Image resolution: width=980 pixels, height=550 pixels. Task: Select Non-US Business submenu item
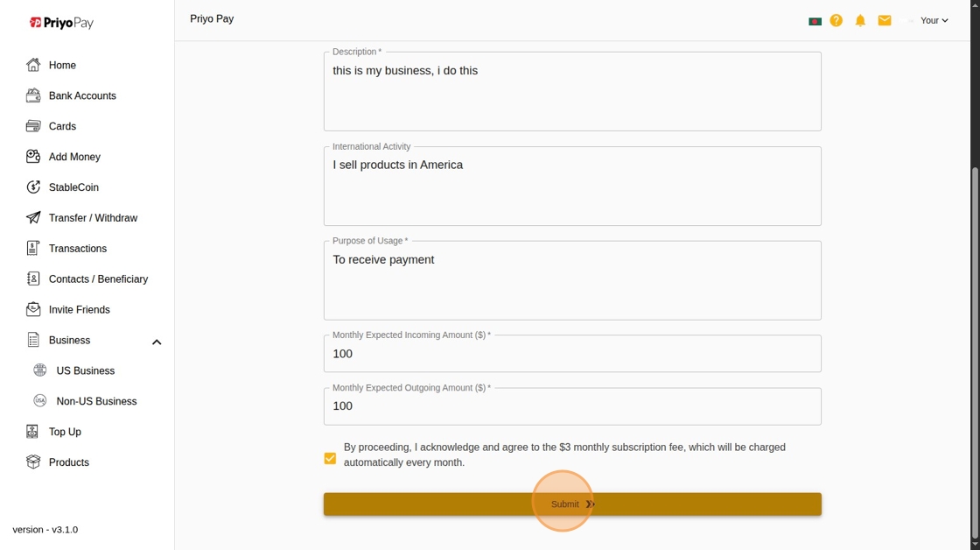click(x=96, y=401)
